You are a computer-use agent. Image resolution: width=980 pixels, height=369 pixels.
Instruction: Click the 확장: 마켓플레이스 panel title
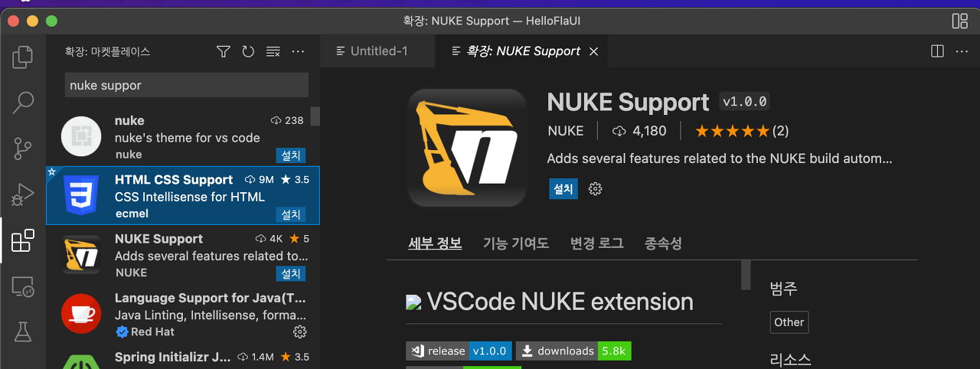(x=108, y=51)
